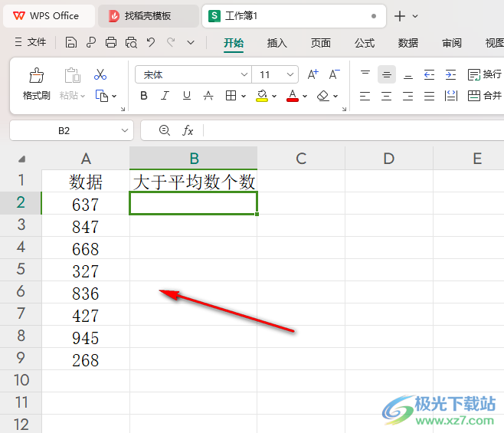
Task: Apply red font color
Action: 293,96
